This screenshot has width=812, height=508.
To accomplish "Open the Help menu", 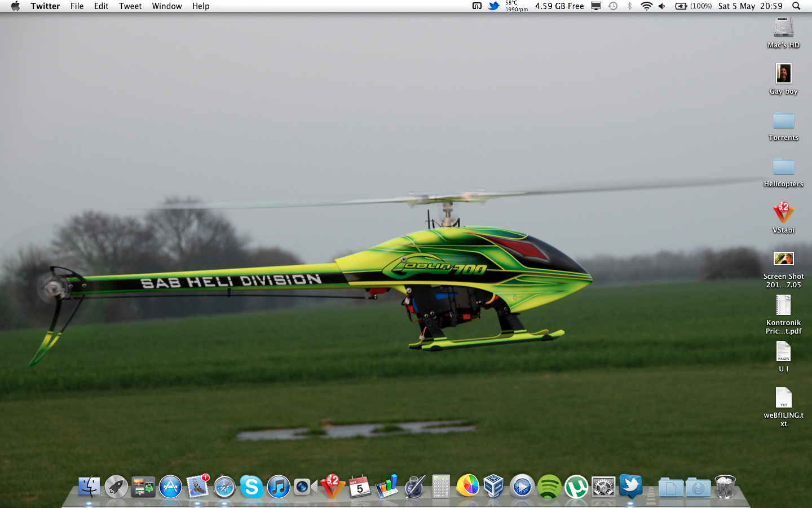I will (x=201, y=6).
